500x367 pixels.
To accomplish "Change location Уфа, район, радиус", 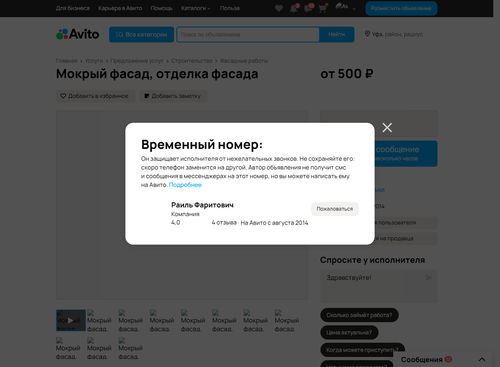I will [x=397, y=34].
